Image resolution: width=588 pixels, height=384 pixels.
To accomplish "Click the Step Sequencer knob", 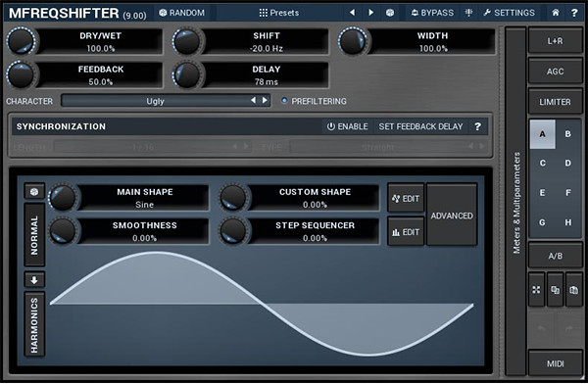I will 233,230.
